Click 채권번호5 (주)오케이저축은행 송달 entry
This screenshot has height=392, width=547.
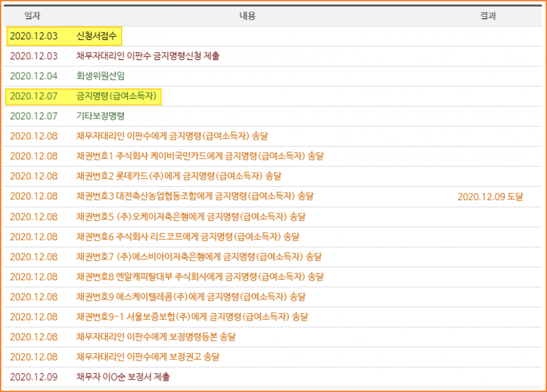click(191, 217)
